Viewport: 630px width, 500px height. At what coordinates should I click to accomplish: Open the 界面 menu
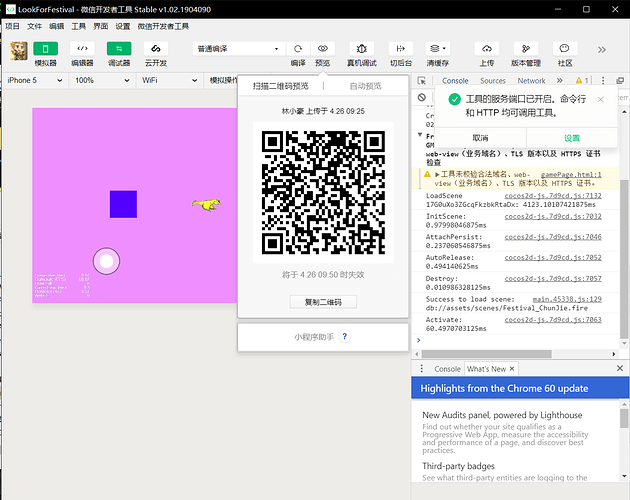[x=101, y=27]
